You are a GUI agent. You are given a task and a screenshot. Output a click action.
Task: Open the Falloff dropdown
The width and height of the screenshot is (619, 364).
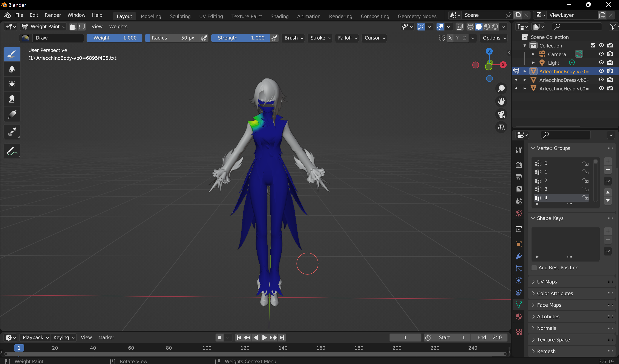(x=347, y=38)
